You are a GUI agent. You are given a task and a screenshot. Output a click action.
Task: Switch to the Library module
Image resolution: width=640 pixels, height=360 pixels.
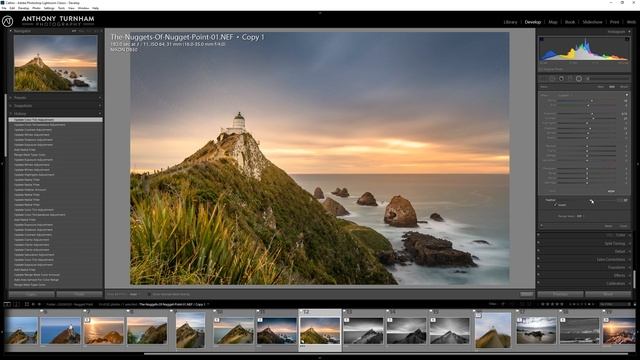pos(510,22)
